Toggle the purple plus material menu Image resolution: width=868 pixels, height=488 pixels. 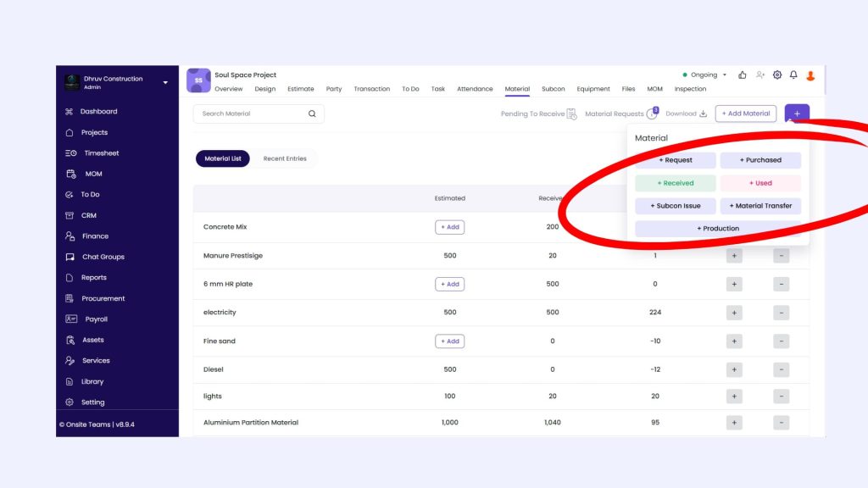797,114
